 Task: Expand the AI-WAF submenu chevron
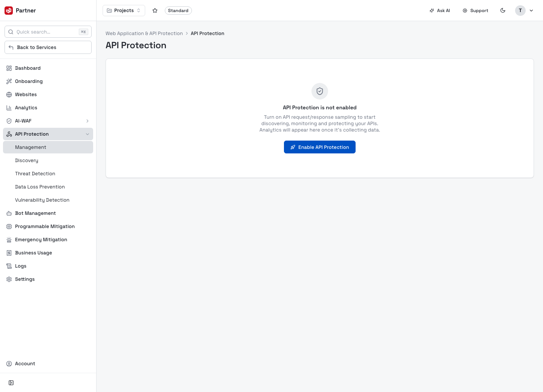(x=87, y=121)
